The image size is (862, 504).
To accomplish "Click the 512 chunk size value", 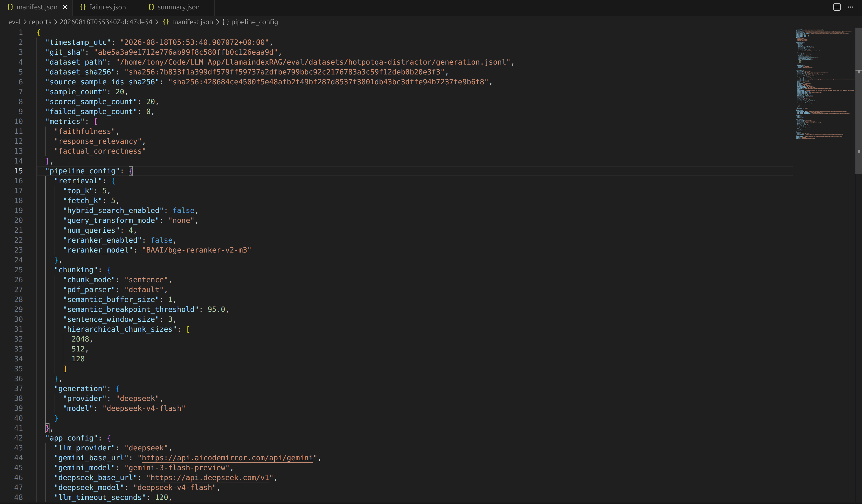I will 78,349.
